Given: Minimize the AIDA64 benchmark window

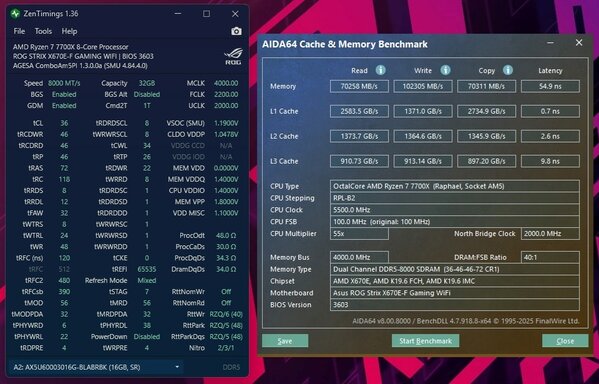Looking at the screenshot, I should (550, 43).
